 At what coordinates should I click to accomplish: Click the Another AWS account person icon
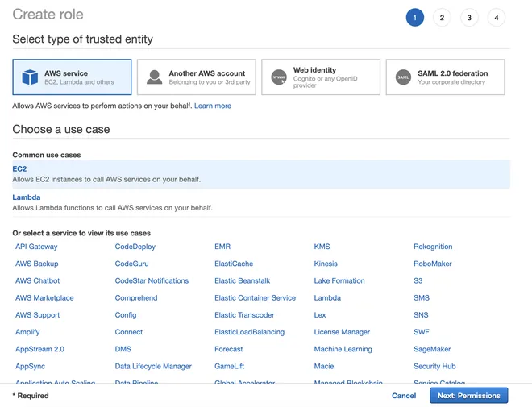tap(155, 77)
